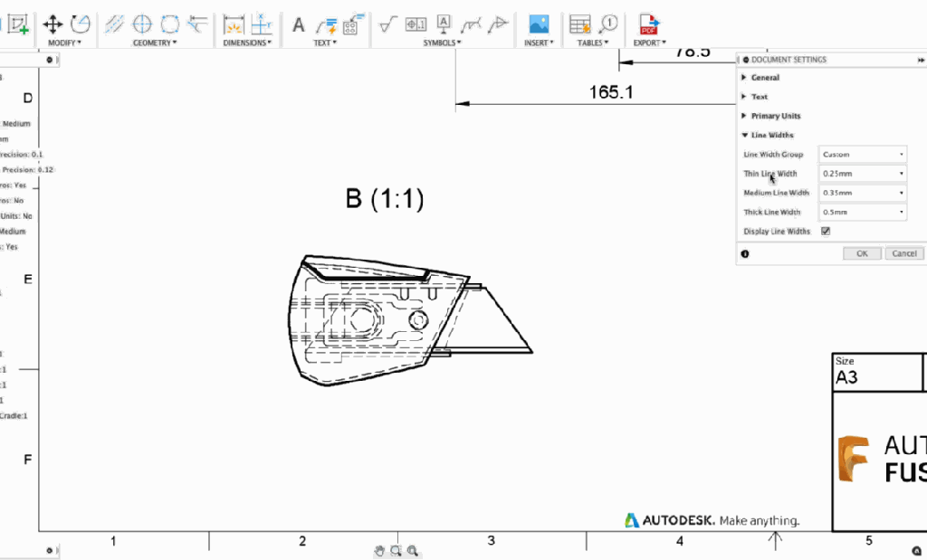The image size is (927, 560).
Task: Click the Rotate tool icon
Action: coord(81,24)
